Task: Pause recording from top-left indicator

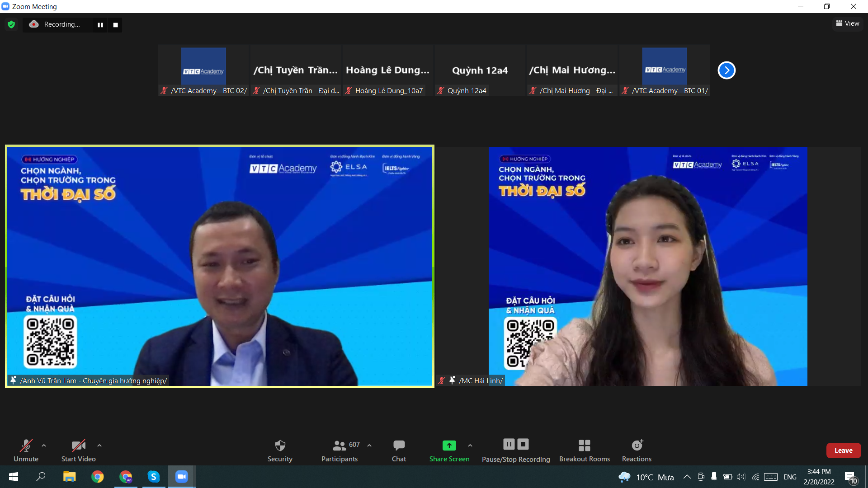Action: click(x=100, y=25)
